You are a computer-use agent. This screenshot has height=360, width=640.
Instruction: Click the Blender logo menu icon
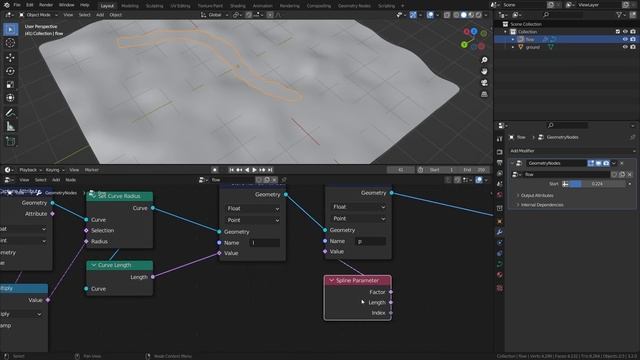[7, 5]
